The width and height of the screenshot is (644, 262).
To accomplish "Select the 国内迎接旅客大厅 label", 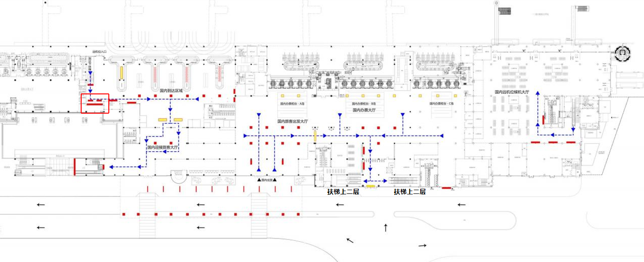I will click(163, 147).
